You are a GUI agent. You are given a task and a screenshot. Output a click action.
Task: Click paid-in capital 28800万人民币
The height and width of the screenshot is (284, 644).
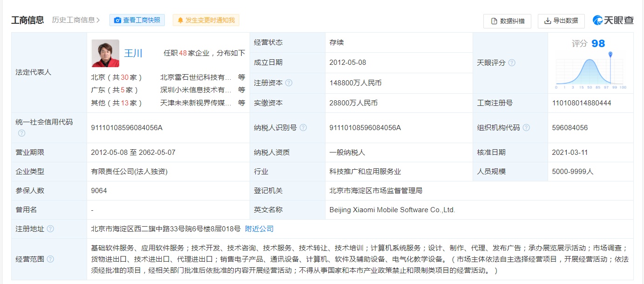[353, 103]
